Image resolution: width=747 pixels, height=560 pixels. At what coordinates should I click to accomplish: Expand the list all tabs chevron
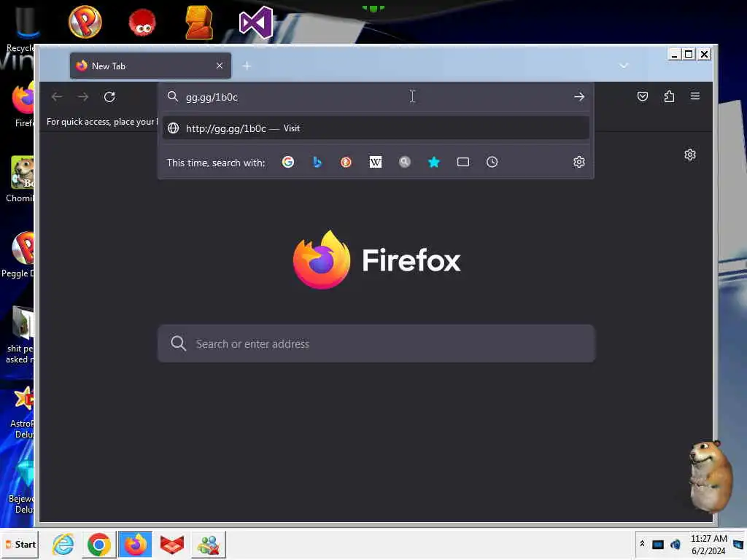(624, 65)
